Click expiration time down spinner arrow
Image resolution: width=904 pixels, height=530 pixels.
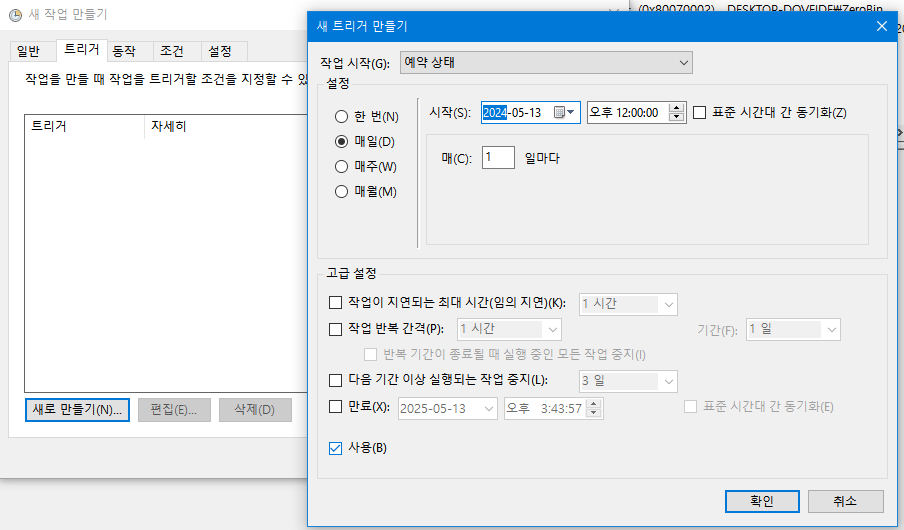pos(594,413)
